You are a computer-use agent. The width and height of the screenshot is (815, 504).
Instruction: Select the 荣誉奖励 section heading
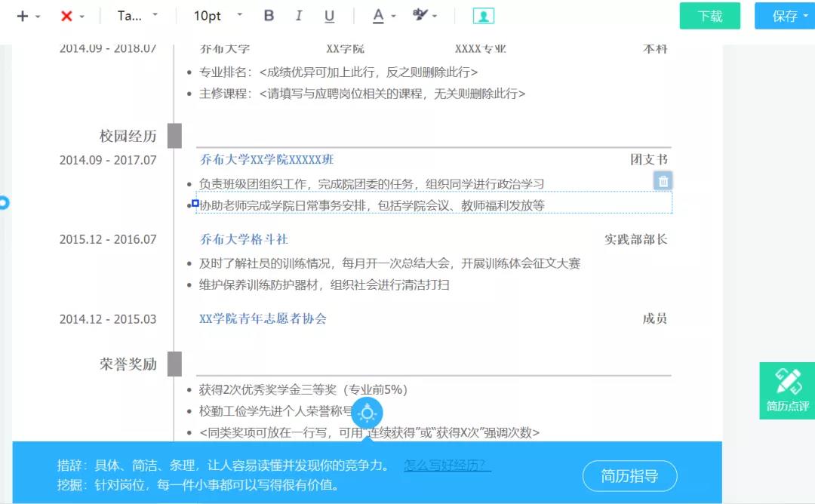128,364
